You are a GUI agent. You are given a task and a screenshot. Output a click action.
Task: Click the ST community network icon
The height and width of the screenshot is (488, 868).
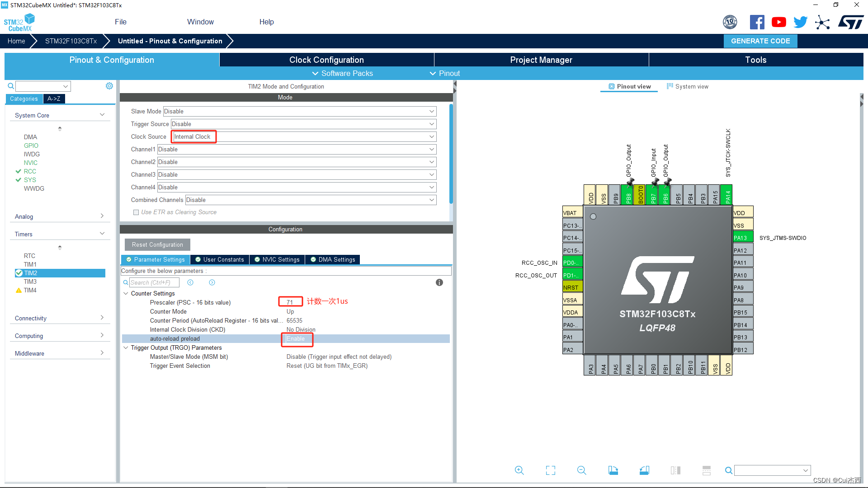click(x=822, y=22)
